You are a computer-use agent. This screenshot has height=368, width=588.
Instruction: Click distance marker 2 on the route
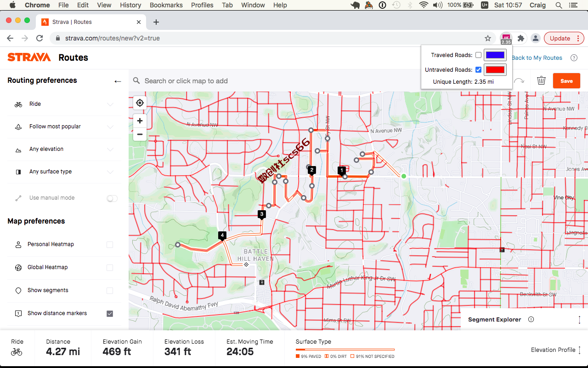(x=312, y=170)
